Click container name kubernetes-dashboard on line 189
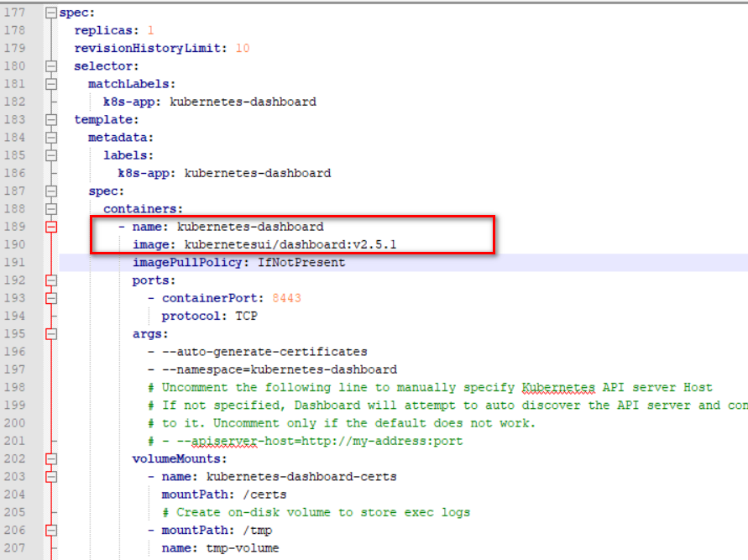This screenshot has height=560, width=748. tap(250, 227)
